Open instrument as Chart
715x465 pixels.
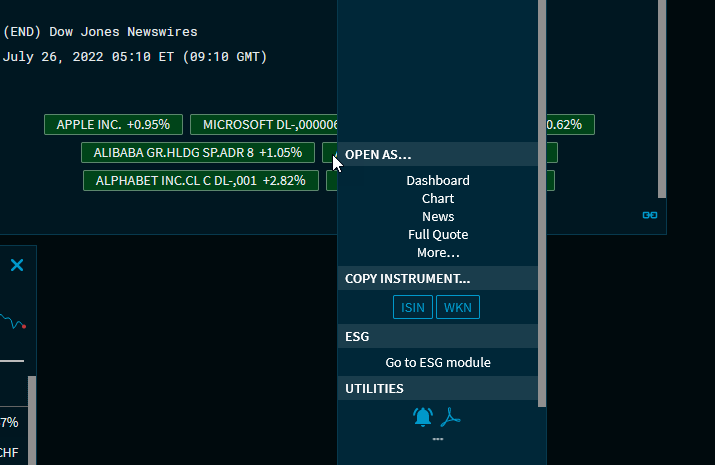pyautogui.click(x=437, y=199)
